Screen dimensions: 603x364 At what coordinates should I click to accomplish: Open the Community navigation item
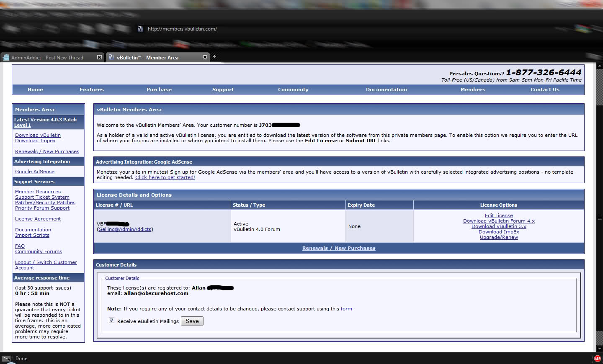pyautogui.click(x=293, y=90)
